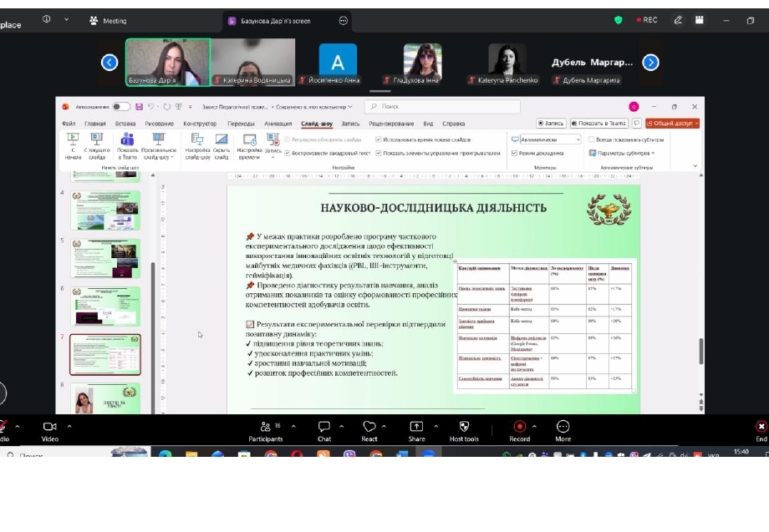
Task: Toggle Режим докладчика checkbox
Action: tap(514, 154)
